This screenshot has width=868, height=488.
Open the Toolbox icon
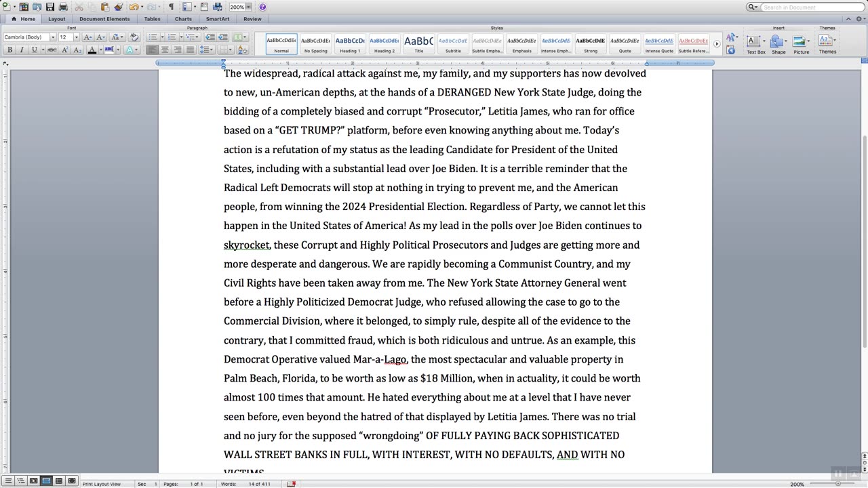(x=204, y=7)
